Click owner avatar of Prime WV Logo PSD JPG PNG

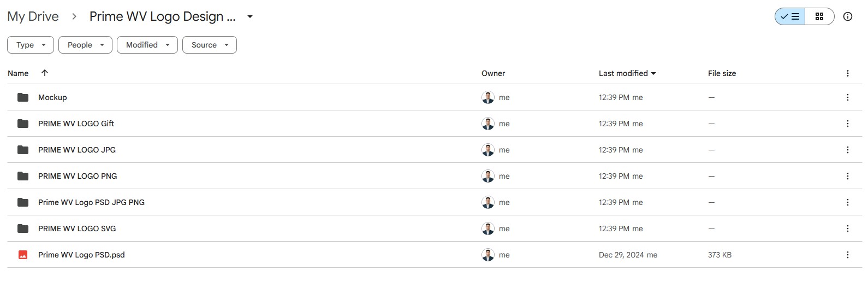[x=488, y=202]
